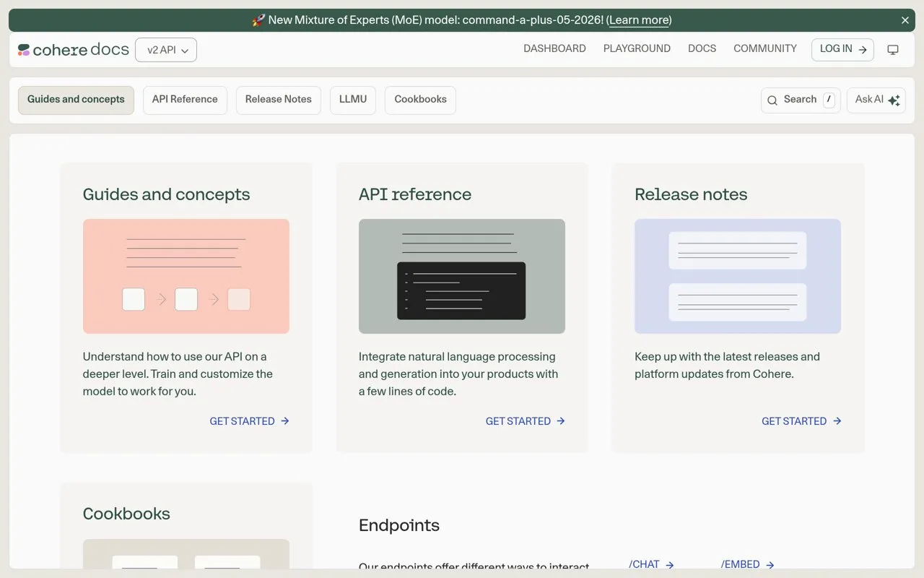Screen dimensions: 924x578
Task: Click the rocket emoji in the banner
Action: (258, 20)
